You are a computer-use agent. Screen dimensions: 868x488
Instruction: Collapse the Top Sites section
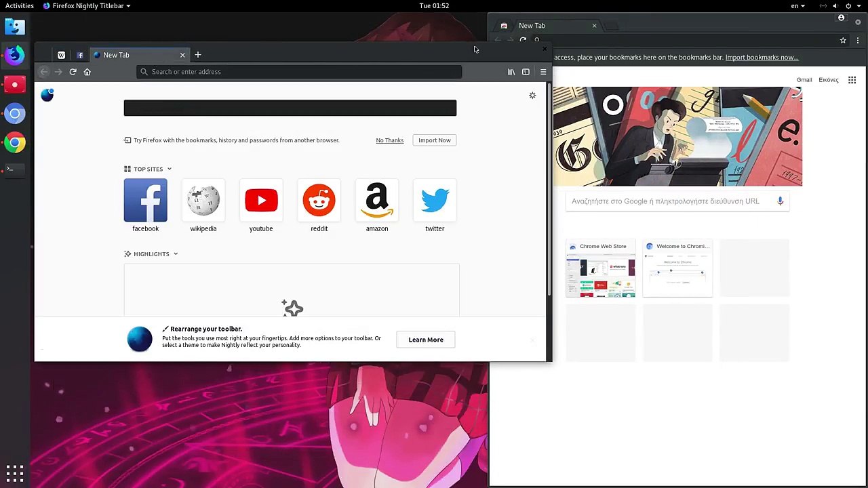tap(148, 169)
